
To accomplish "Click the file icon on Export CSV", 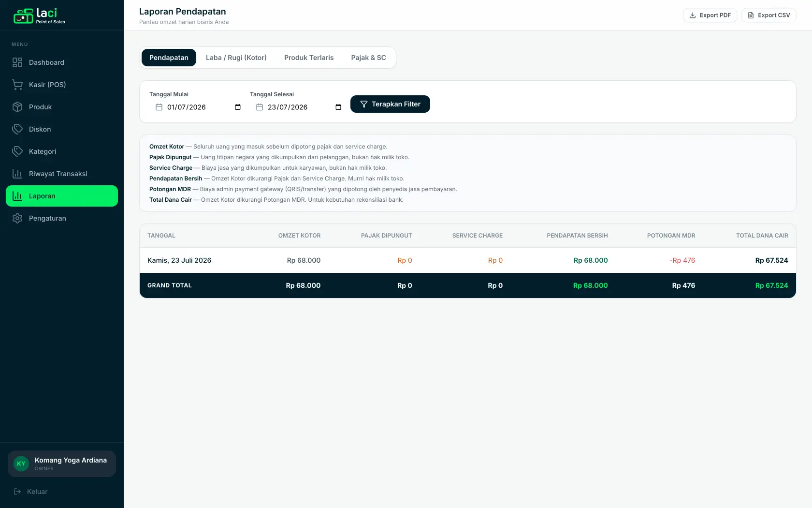I will [751, 15].
